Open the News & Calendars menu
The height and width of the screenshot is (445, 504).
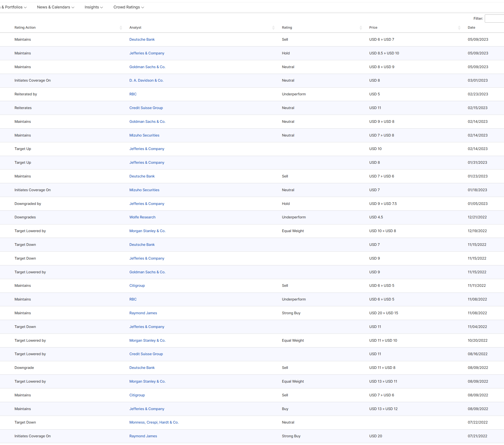point(56,7)
